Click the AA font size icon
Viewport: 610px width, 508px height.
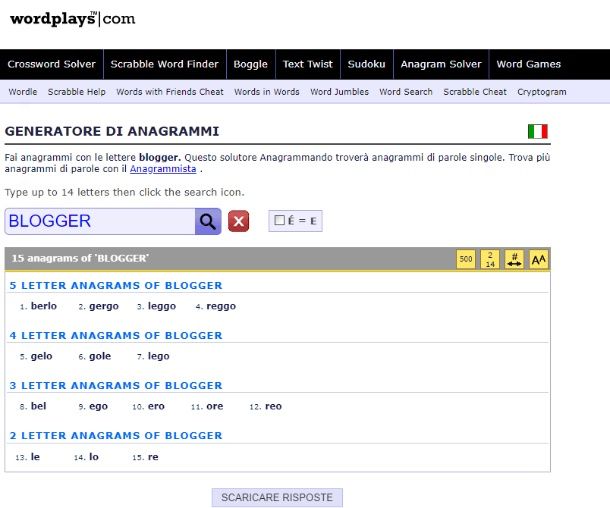[538, 259]
